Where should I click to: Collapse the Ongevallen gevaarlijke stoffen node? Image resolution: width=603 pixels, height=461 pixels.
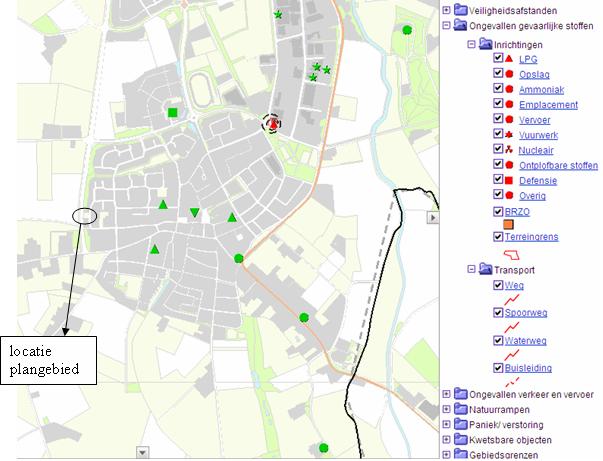point(446,25)
